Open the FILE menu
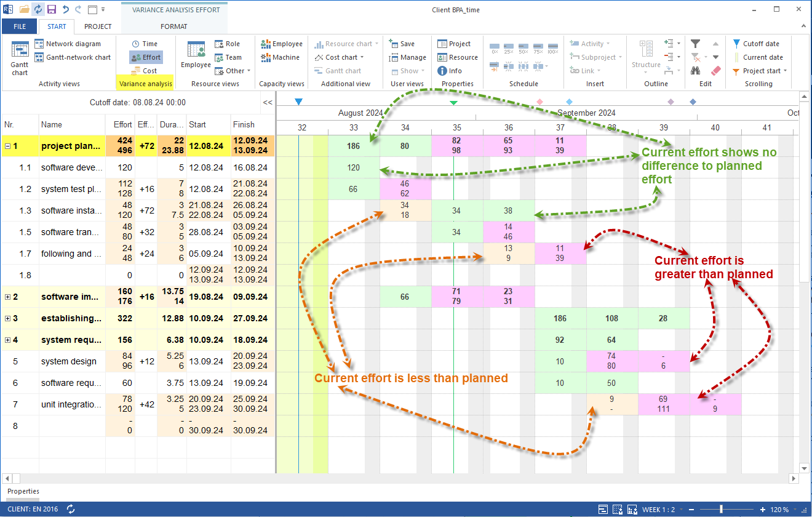The width and height of the screenshot is (812, 517). coord(18,26)
